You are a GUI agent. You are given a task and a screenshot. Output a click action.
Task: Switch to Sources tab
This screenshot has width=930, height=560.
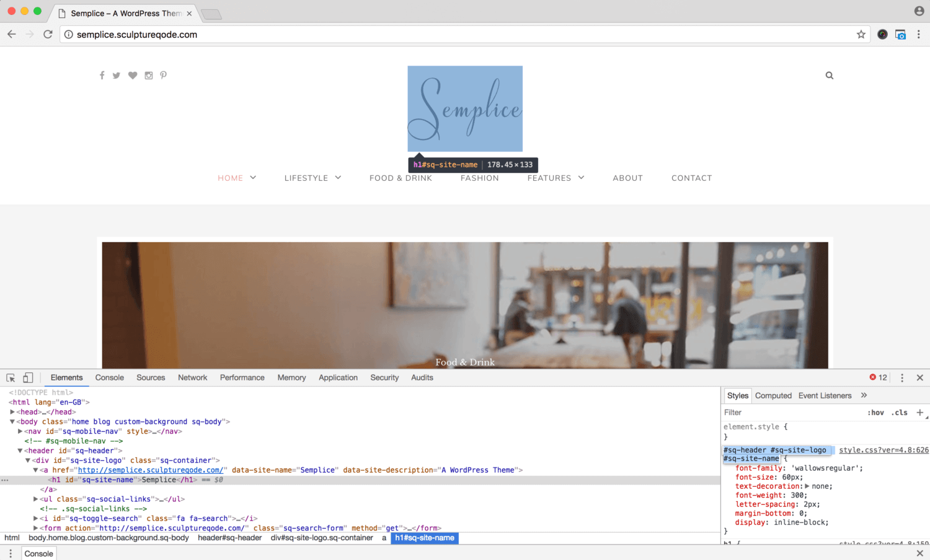(151, 378)
